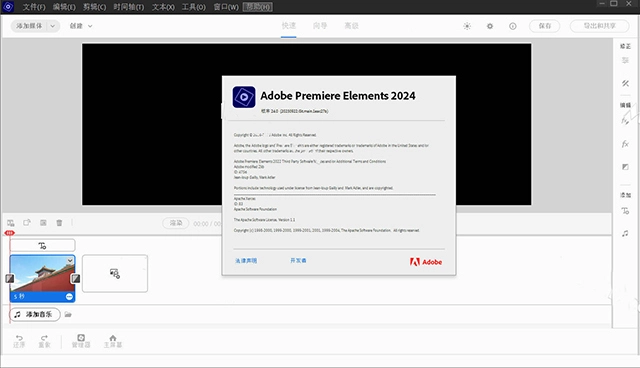Click the blue circle button on 5秒 clip
Viewport: 640px width, 368px height.
tap(69, 297)
